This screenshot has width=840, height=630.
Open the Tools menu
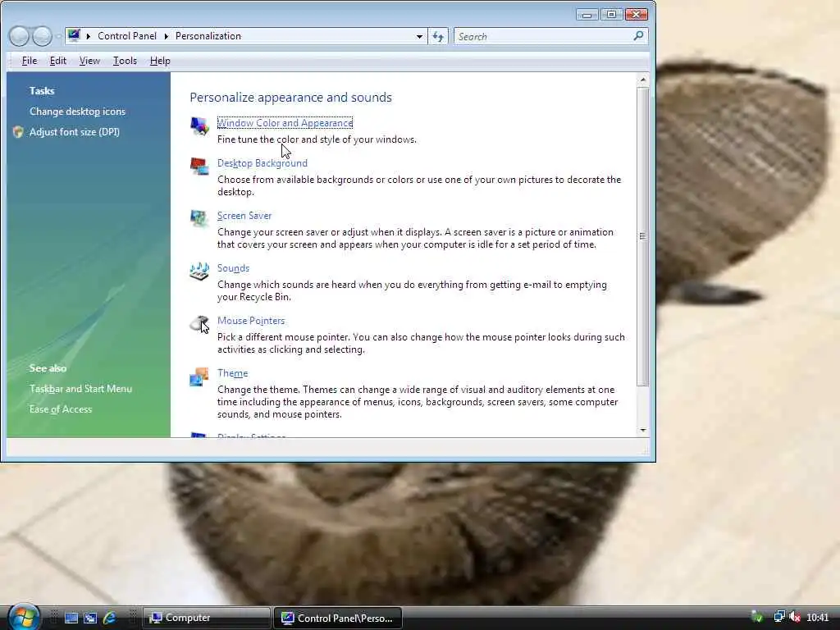(x=125, y=61)
